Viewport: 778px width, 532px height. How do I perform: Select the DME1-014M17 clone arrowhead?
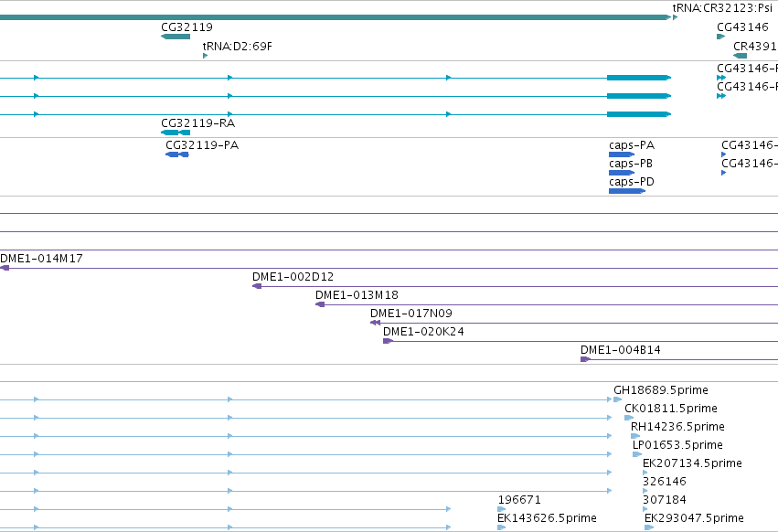[5, 268]
